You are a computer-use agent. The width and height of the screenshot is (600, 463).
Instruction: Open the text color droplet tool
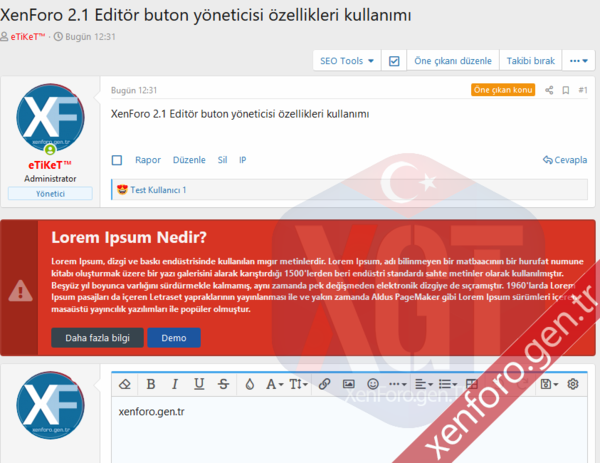pyautogui.click(x=249, y=384)
